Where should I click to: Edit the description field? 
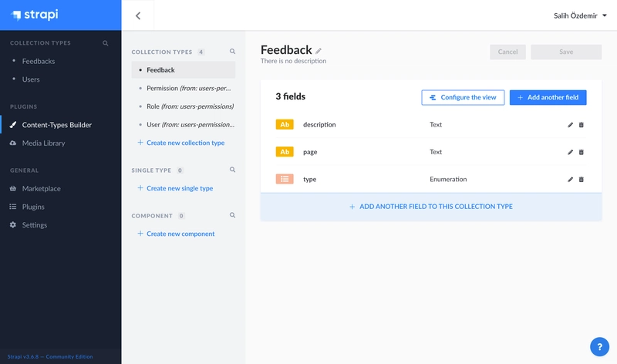570,125
